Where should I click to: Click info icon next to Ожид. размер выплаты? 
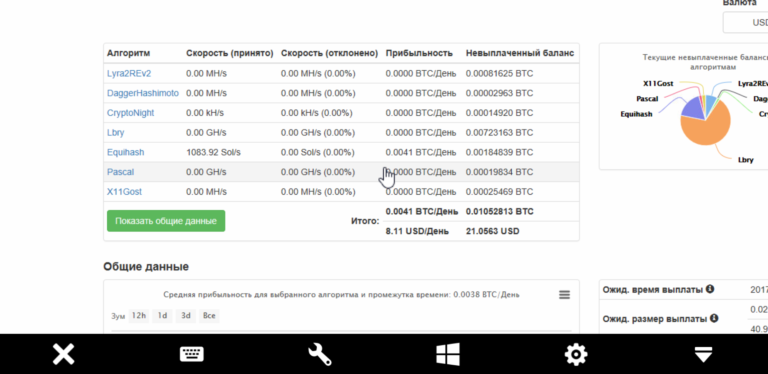(714, 319)
